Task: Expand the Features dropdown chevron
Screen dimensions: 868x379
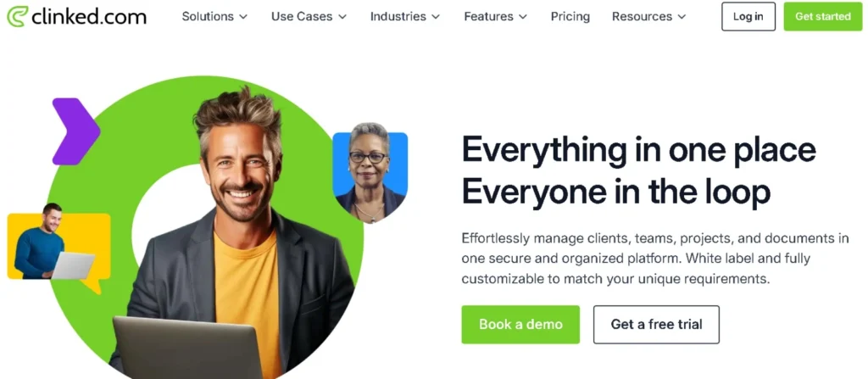Action: [x=523, y=17]
